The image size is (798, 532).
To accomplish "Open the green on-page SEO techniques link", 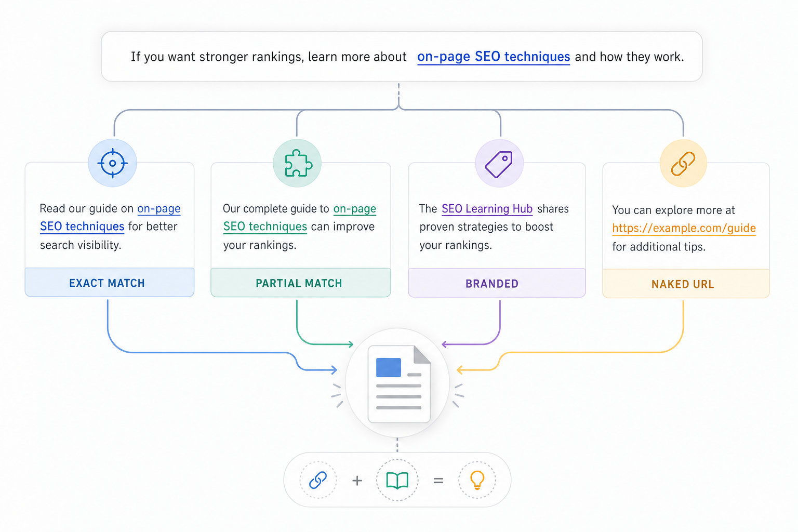I will [300, 217].
